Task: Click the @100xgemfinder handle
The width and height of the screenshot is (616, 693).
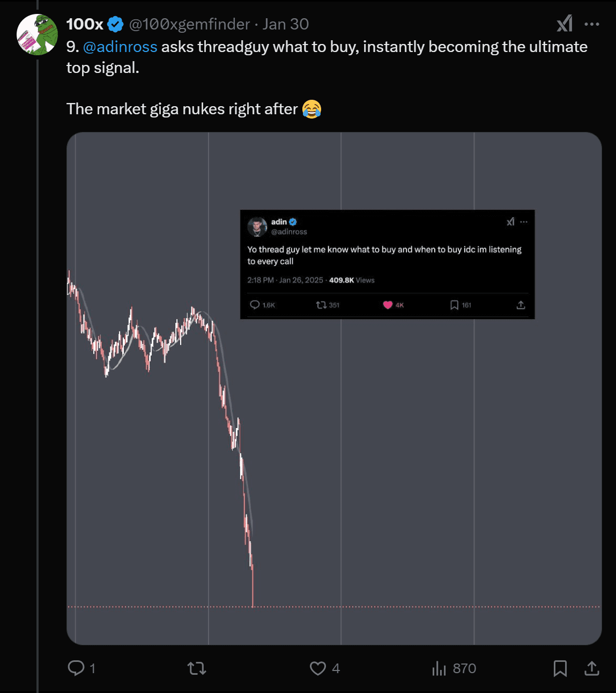Action: tap(187, 24)
